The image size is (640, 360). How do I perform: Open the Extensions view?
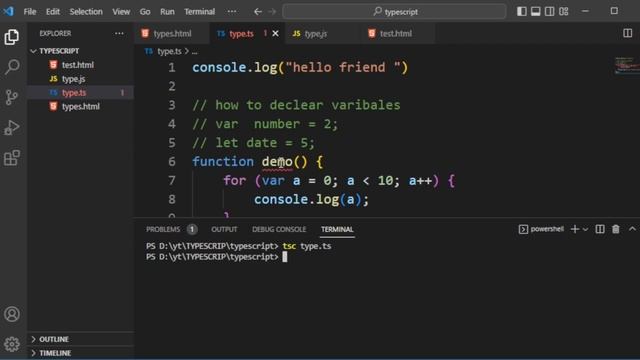click(12, 158)
